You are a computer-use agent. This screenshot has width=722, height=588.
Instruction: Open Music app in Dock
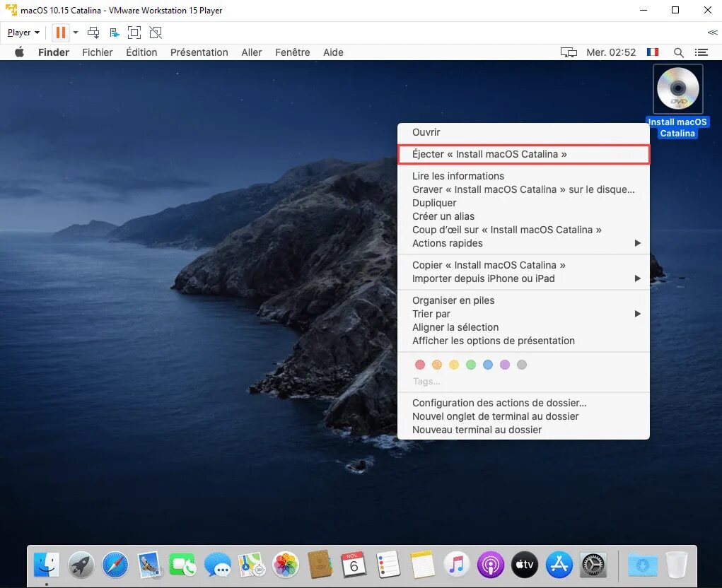[x=456, y=564]
